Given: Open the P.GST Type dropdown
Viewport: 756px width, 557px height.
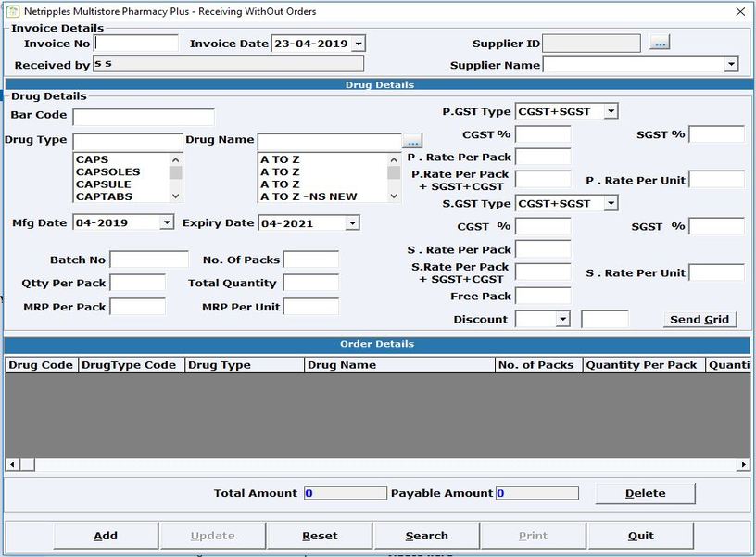Looking at the screenshot, I should tap(611, 111).
